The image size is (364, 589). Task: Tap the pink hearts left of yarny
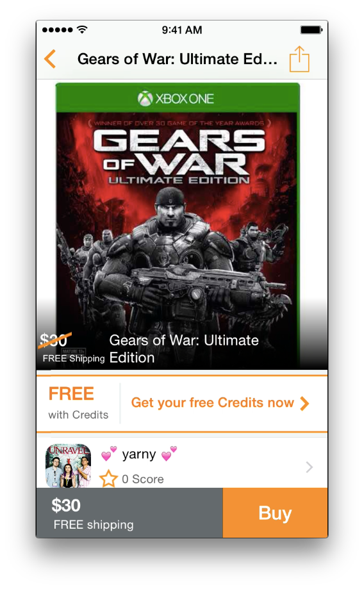(x=109, y=454)
